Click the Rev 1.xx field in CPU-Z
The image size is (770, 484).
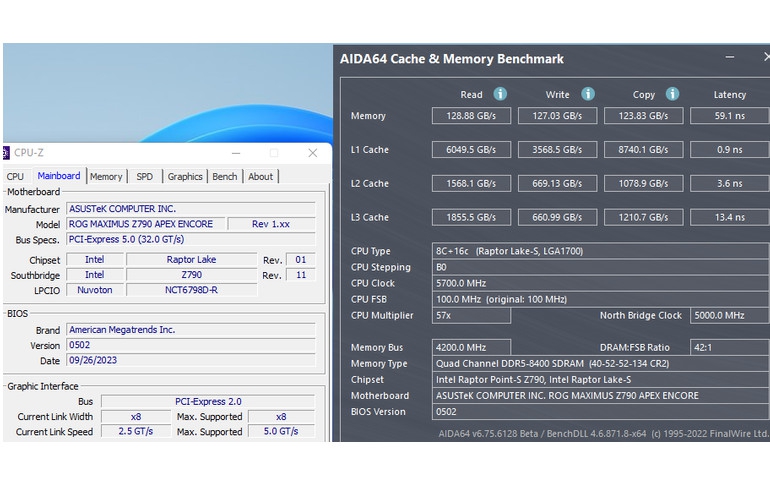tap(271, 224)
